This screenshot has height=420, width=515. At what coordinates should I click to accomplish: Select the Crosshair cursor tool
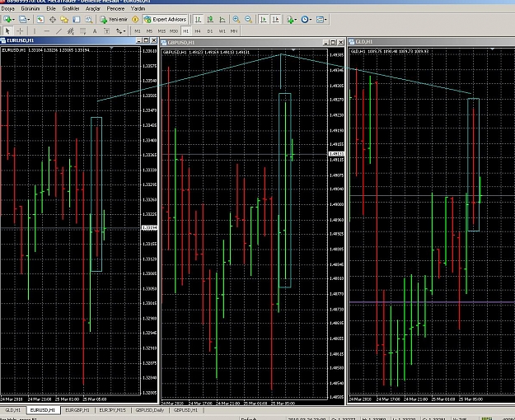point(20,31)
